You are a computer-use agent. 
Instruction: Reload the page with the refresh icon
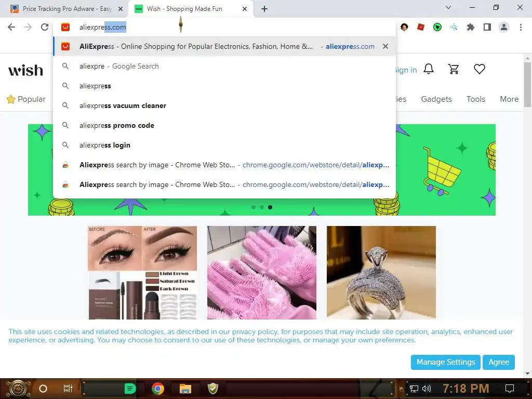(x=45, y=27)
